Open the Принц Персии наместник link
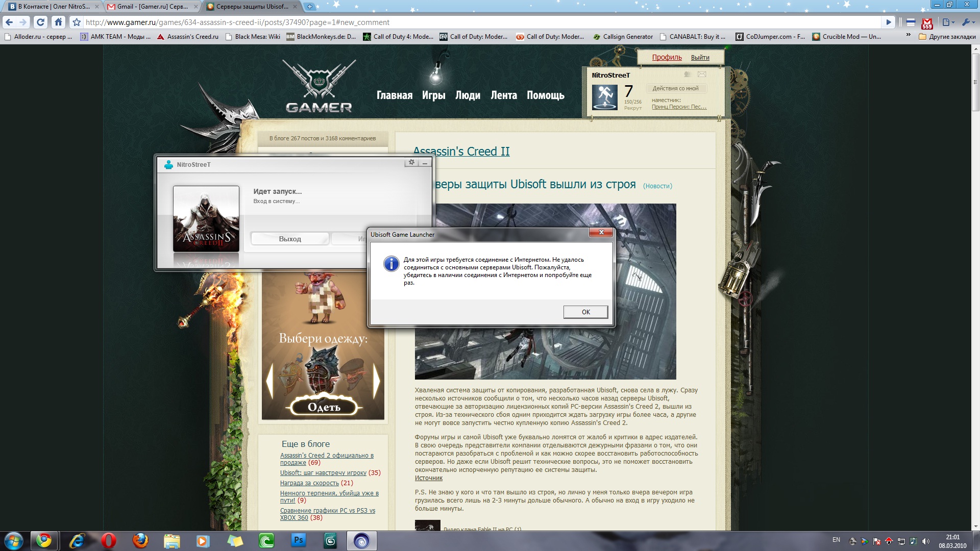 [679, 107]
